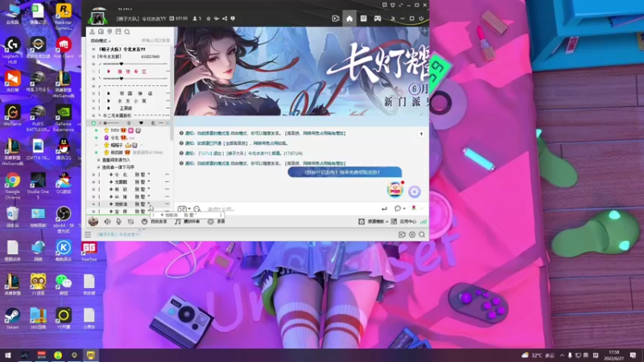Open the Steam desktop icon
644x362 pixels.
coord(12,319)
